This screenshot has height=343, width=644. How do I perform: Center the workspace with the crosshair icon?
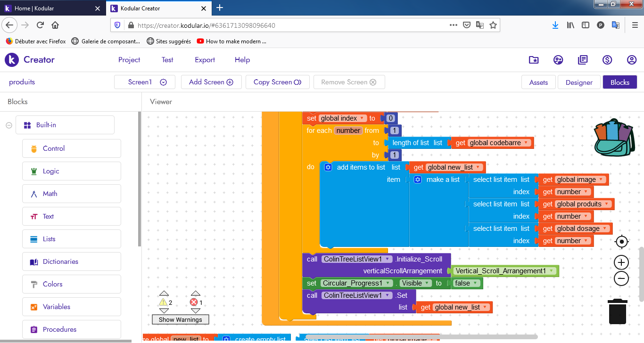[x=622, y=242]
